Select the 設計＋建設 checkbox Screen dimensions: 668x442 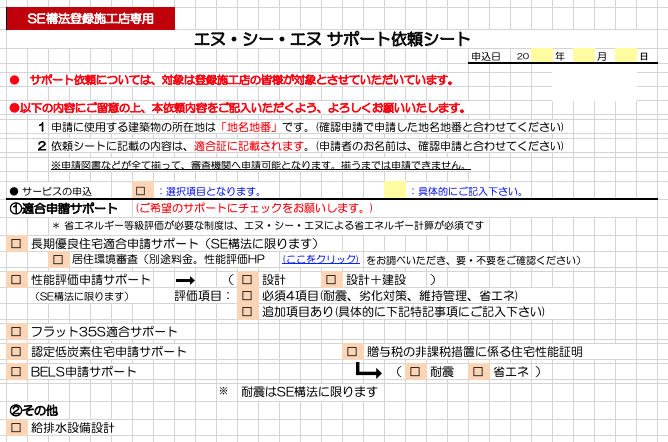pyautogui.click(x=331, y=280)
